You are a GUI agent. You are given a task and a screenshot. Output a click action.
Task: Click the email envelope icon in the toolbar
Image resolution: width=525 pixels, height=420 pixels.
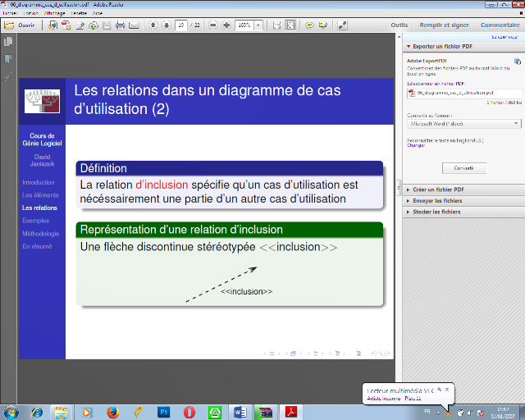[135, 25]
